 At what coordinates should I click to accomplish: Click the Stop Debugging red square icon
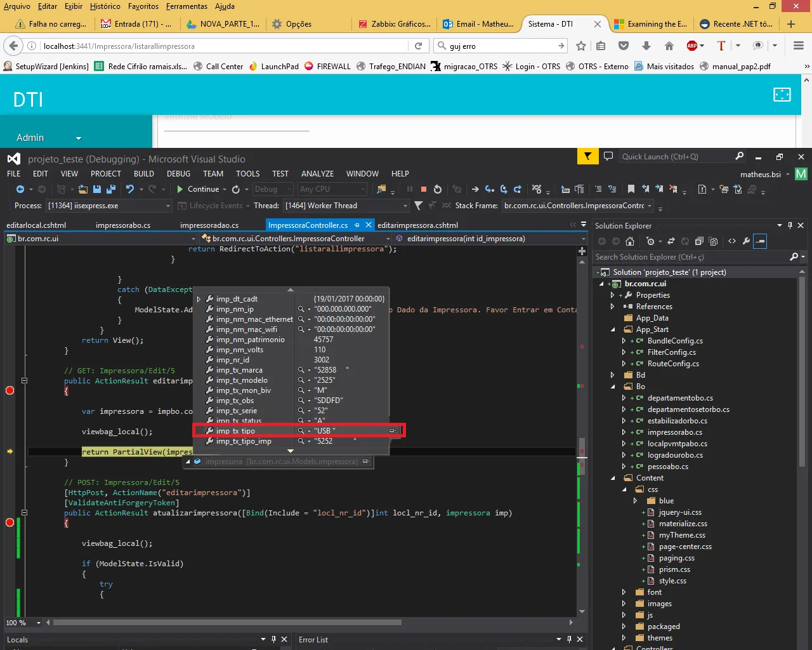[423, 189]
